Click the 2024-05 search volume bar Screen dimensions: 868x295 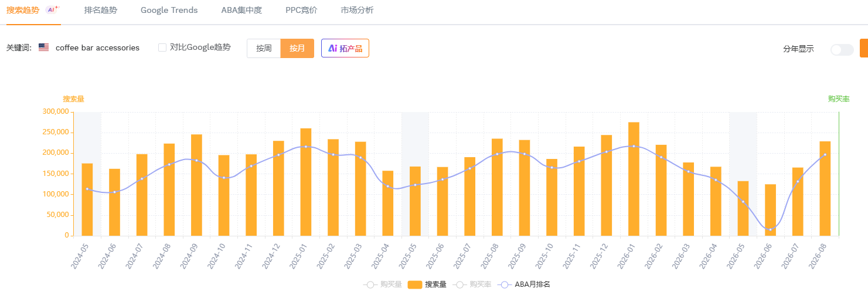[87, 199]
